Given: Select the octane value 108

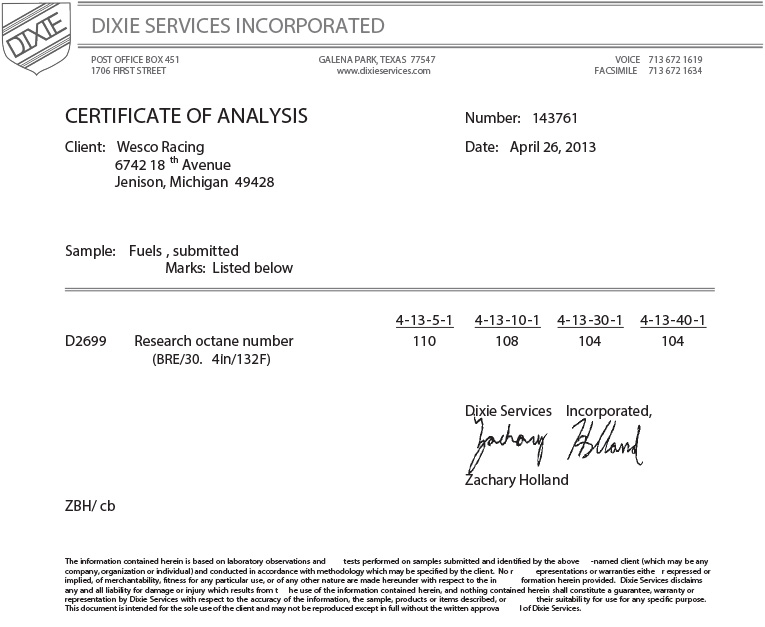Looking at the screenshot, I should pyautogui.click(x=507, y=341).
